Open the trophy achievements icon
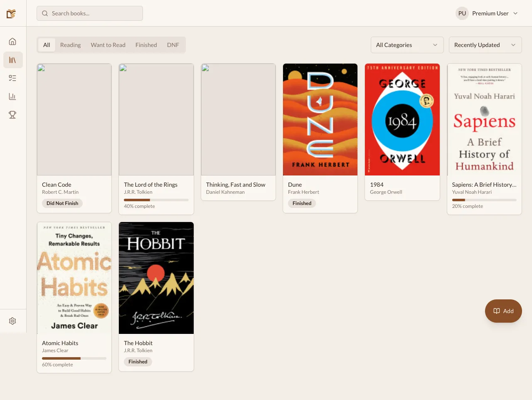532x400 pixels. tap(12, 115)
